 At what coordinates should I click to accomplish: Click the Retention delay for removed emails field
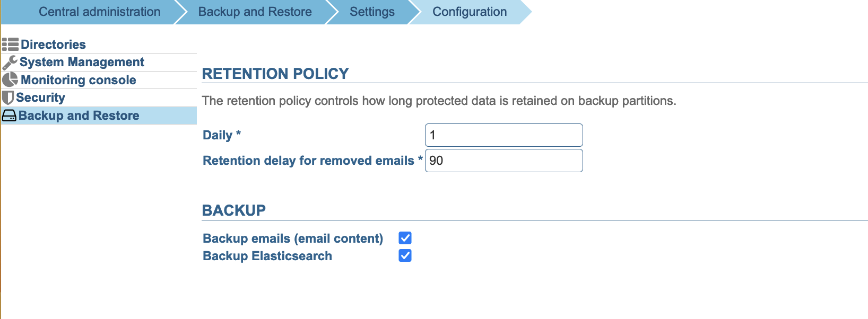tap(504, 161)
